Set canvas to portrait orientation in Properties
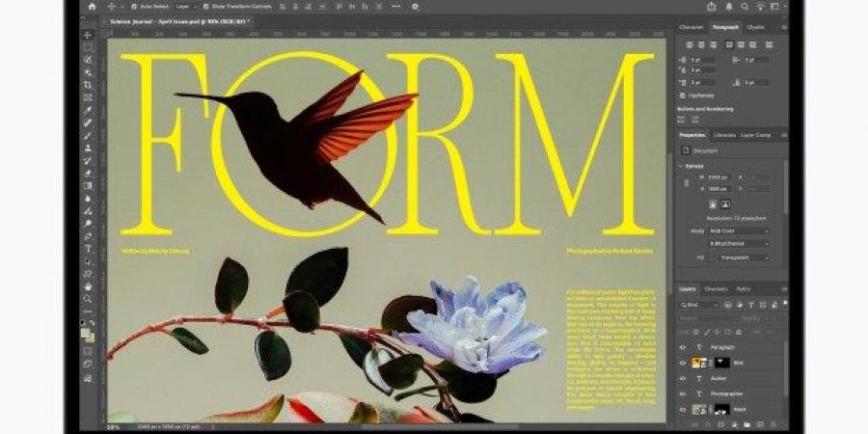Image resolution: width=868 pixels, height=434 pixels. [x=713, y=204]
